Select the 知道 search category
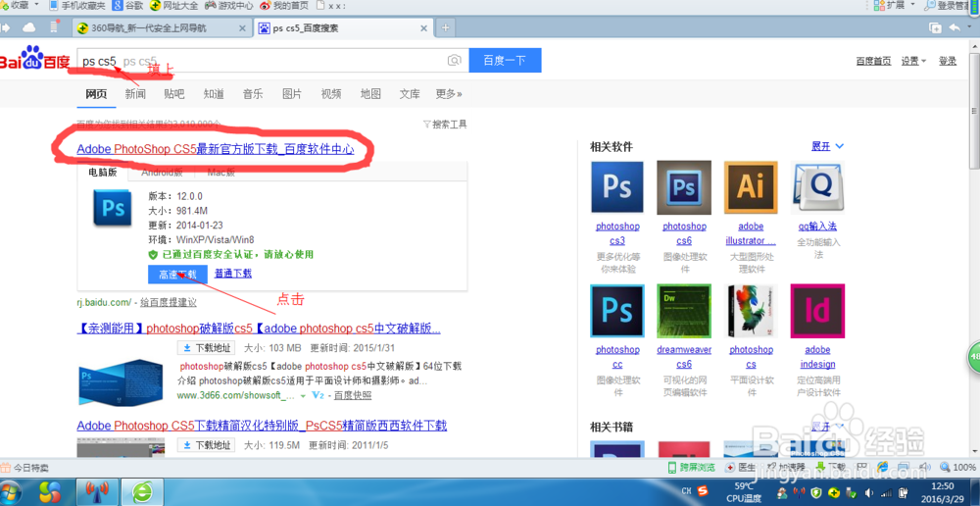Image resolution: width=980 pixels, height=506 pixels. [214, 94]
